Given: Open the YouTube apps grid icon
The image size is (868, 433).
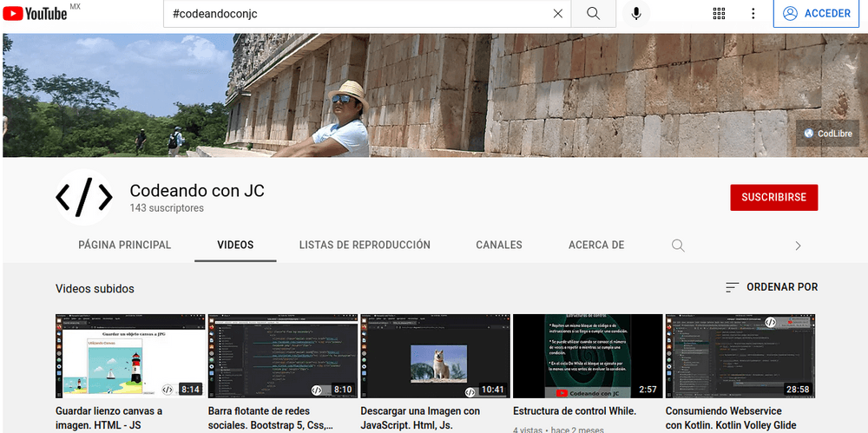Looking at the screenshot, I should click(x=719, y=14).
